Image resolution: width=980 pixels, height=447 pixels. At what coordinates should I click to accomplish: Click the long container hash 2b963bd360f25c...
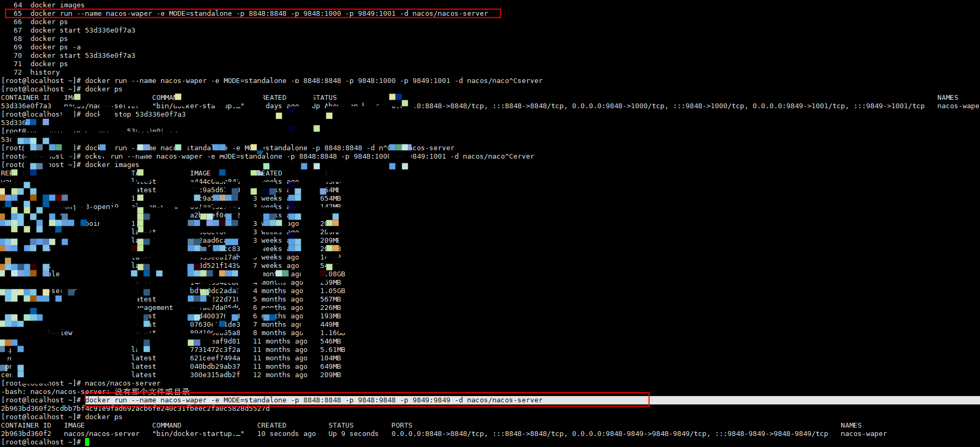click(135, 408)
